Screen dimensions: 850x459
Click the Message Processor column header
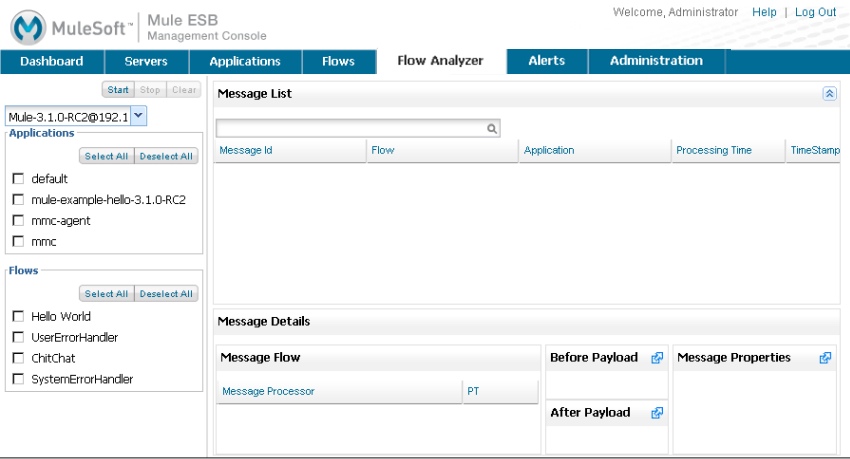pyautogui.click(x=339, y=391)
